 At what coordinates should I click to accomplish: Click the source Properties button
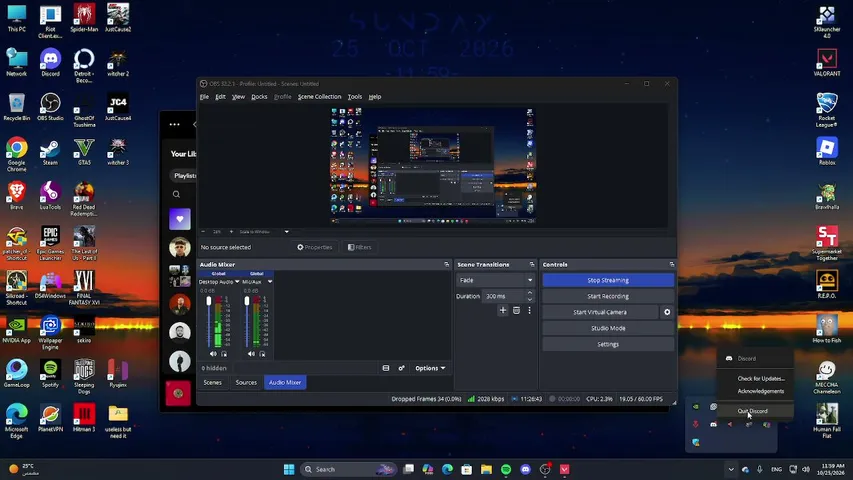click(x=314, y=247)
